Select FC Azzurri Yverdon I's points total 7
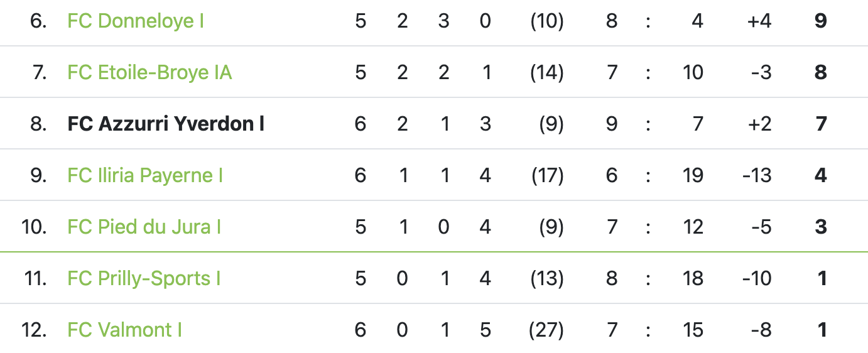Screen dimensions: 868x353 (820, 124)
